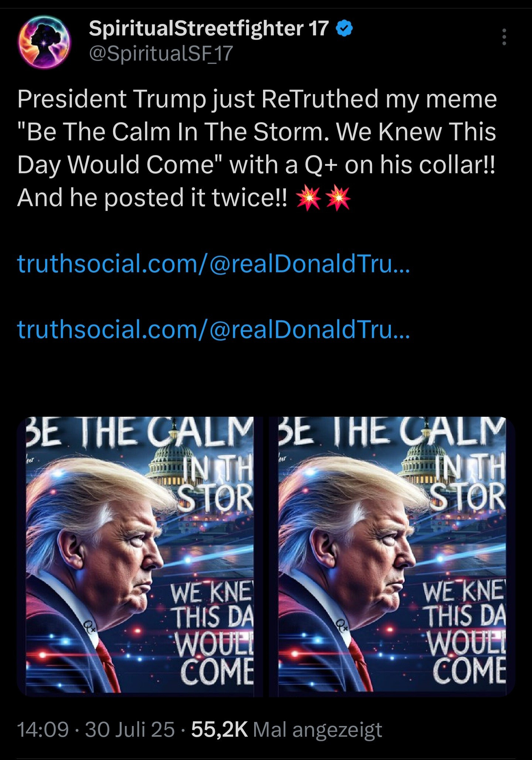The height and width of the screenshot is (760, 532).
Task: View the left meme image
Action: point(140,556)
